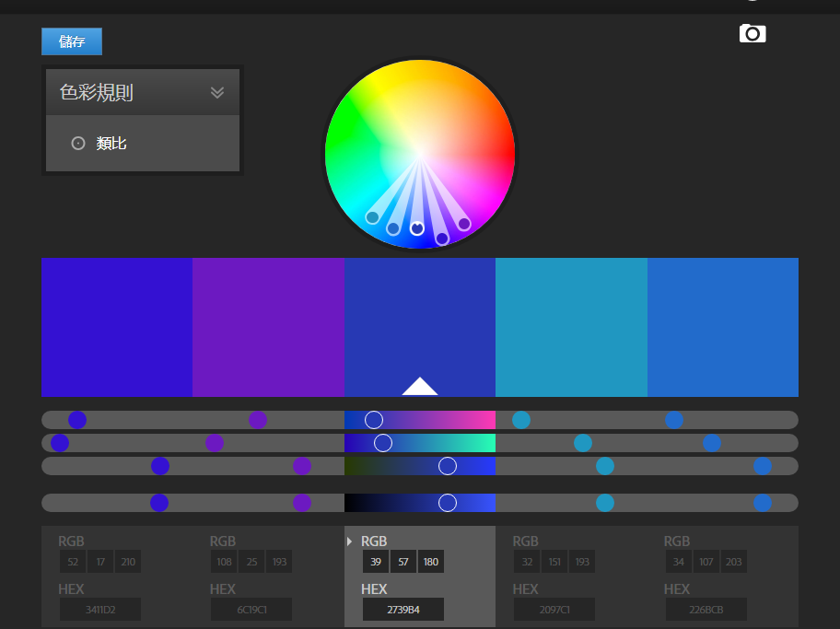Click the green value 151 of fourth color

(554, 562)
